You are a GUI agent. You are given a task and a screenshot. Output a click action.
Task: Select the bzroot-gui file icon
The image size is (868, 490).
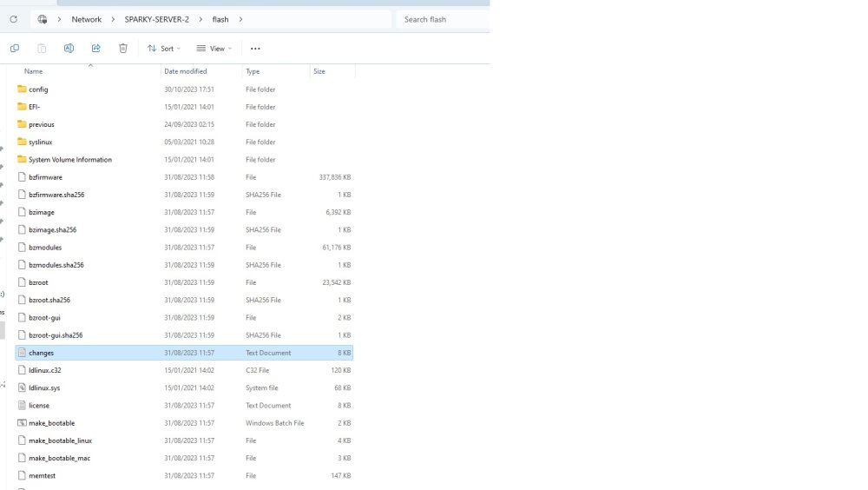(x=22, y=318)
